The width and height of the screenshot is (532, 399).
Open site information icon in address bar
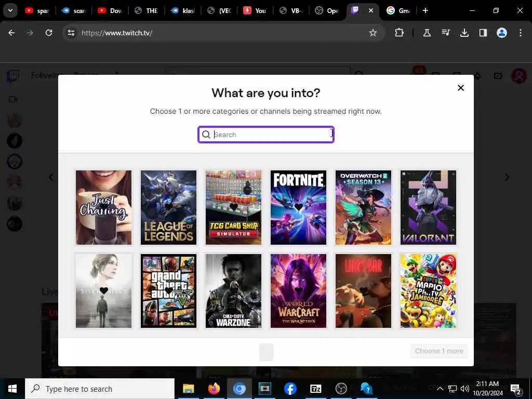(x=71, y=33)
